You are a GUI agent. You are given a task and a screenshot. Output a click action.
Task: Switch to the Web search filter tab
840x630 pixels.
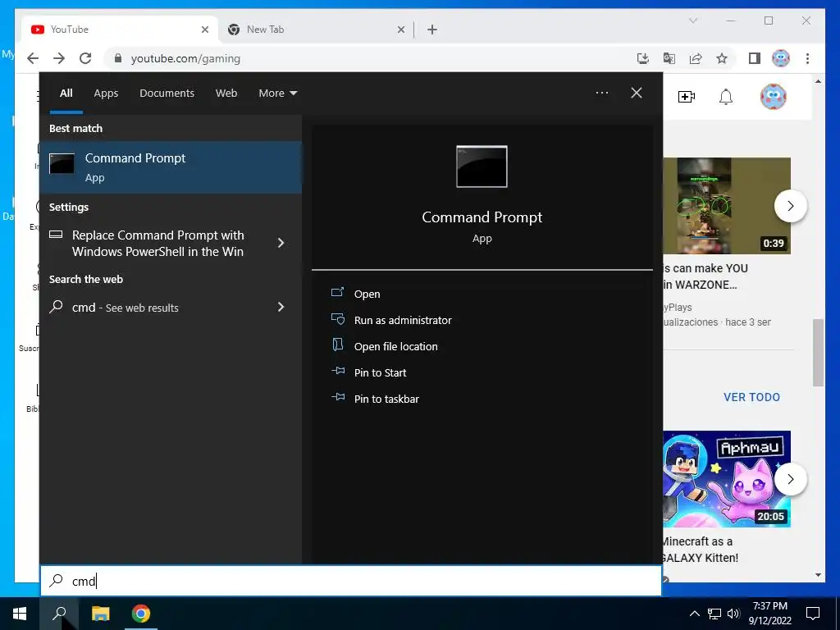click(226, 94)
